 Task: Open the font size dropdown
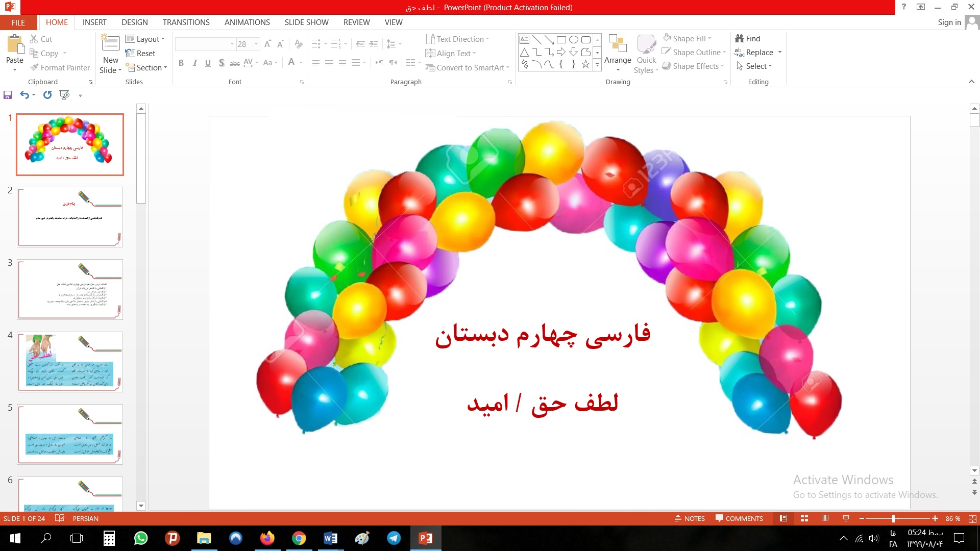(x=256, y=44)
